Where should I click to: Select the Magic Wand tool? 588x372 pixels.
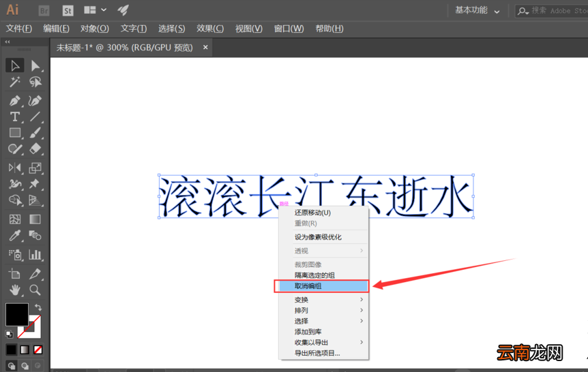tap(15, 82)
